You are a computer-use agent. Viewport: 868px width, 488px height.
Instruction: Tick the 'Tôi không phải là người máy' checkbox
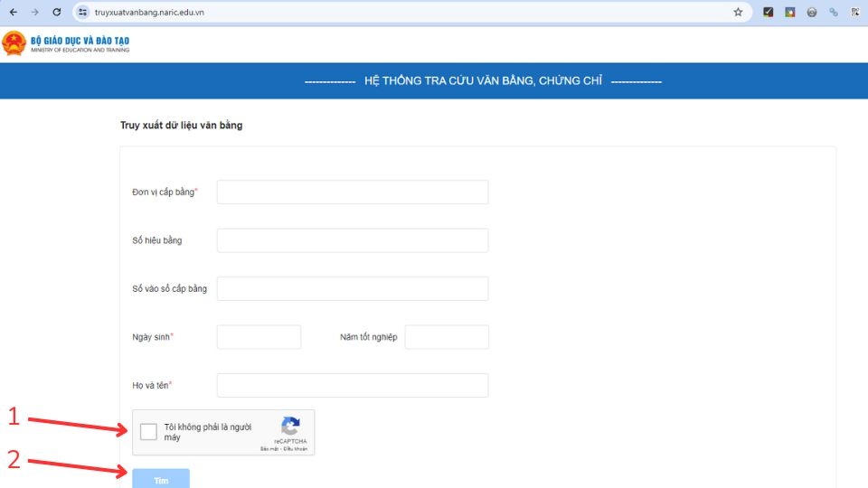click(x=148, y=432)
